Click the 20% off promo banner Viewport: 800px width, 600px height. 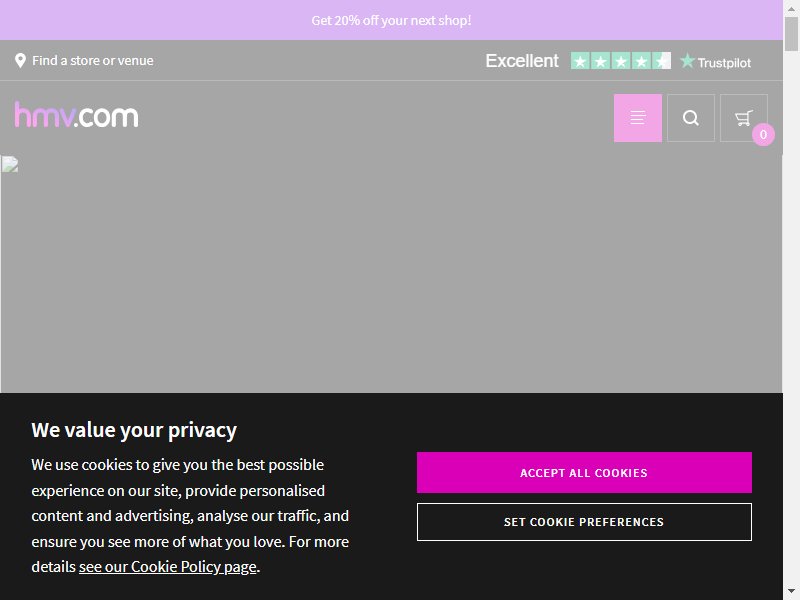(x=391, y=20)
